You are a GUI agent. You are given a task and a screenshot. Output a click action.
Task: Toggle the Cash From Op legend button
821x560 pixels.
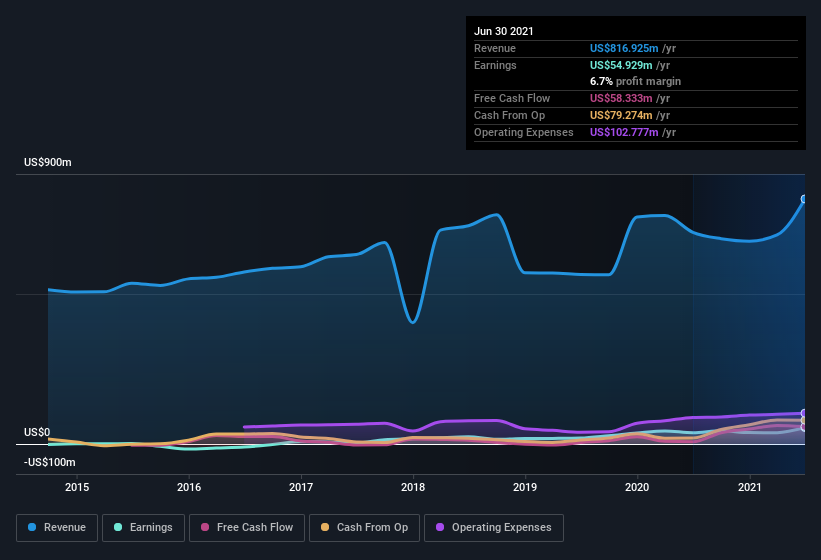(x=364, y=528)
